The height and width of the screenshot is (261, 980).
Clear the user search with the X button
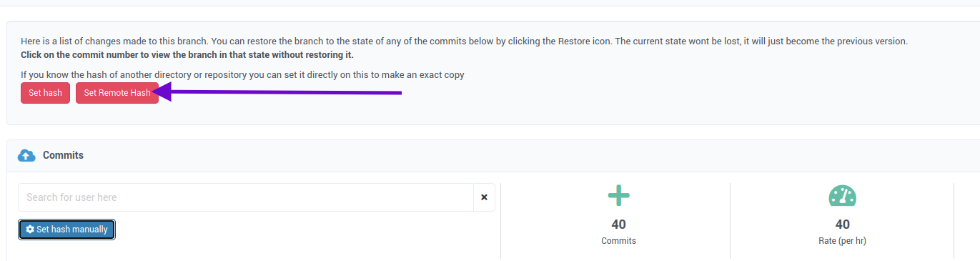(x=484, y=197)
